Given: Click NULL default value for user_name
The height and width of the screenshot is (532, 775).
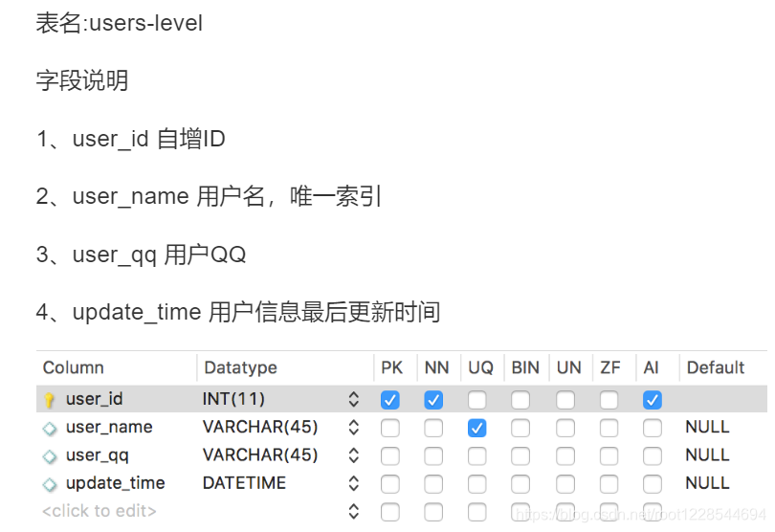Looking at the screenshot, I should (707, 427).
